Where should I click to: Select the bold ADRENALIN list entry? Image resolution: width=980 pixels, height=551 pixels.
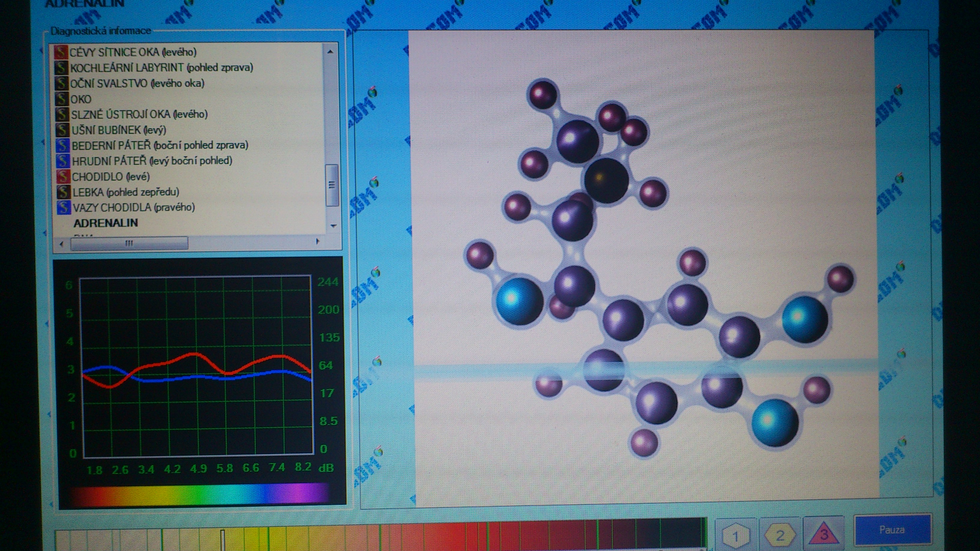click(106, 223)
